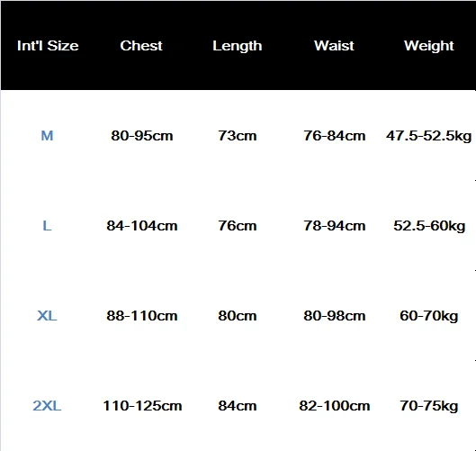Click the Length column header

point(237,47)
